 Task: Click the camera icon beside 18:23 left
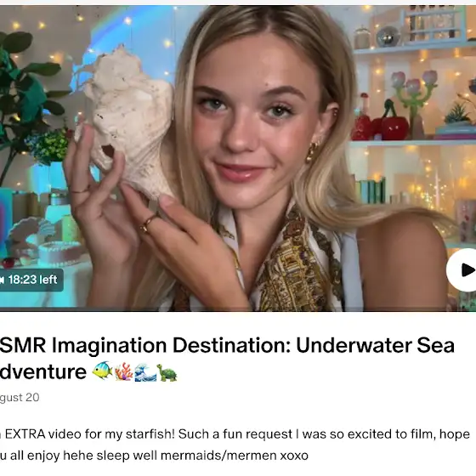2,280
